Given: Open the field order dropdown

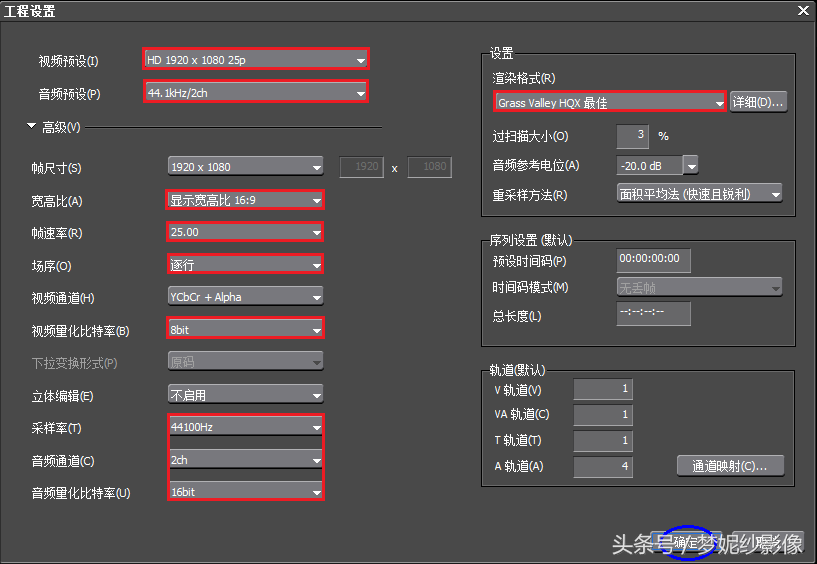Looking at the screenshot, I should click(245, 265).
